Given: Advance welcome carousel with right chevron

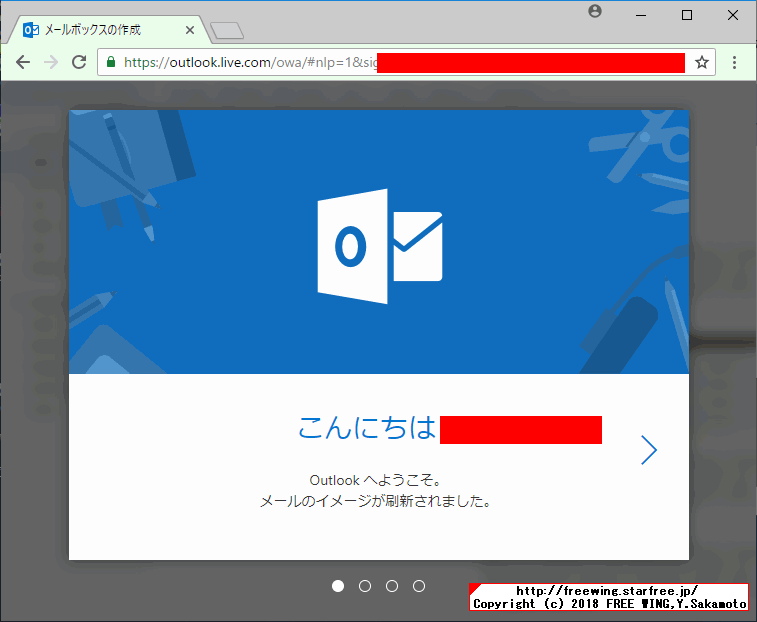Looking at the screenshot, I should pos(649,450).
